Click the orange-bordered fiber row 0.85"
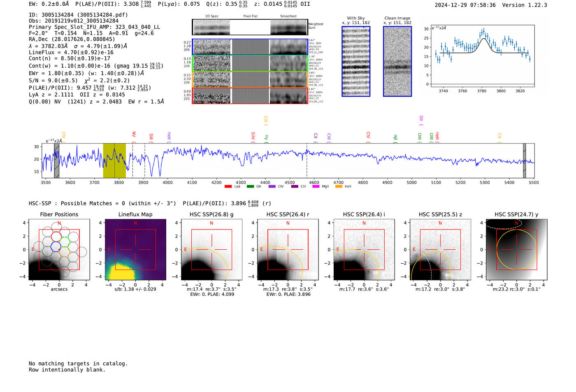The height and width of the screenshot is (392, 576). 250,79
